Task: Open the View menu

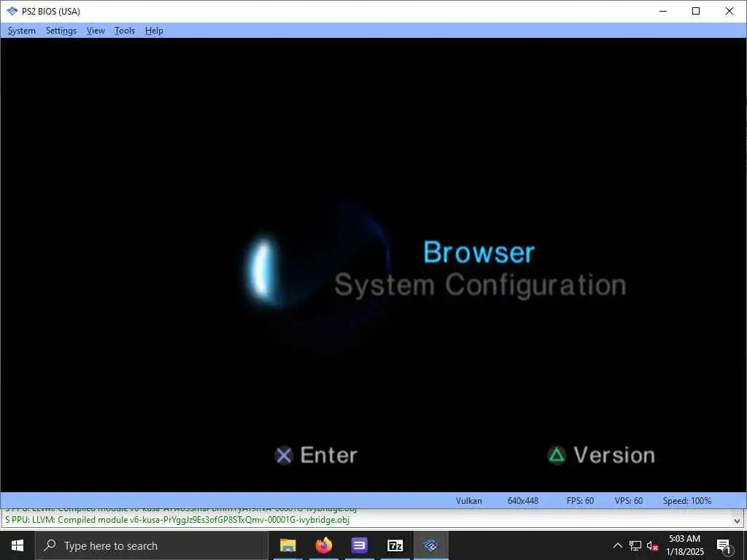Action: pos(96,31)
